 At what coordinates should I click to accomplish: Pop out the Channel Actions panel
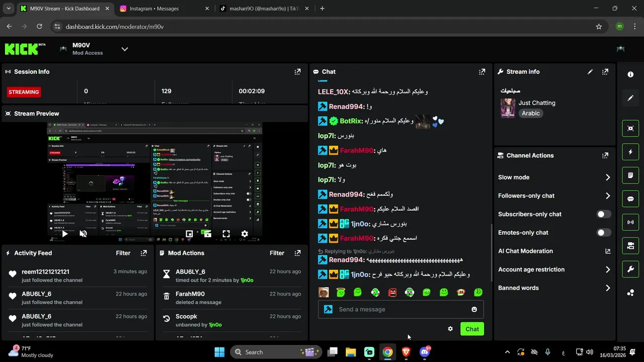[x=605, y=155]
